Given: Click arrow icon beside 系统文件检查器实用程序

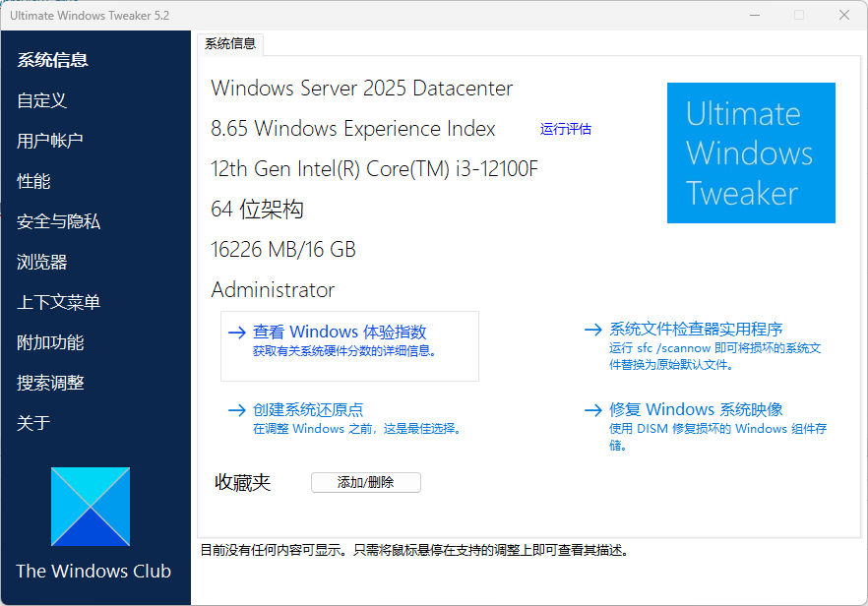Looking at the screenshot, I should pos(593,330).
